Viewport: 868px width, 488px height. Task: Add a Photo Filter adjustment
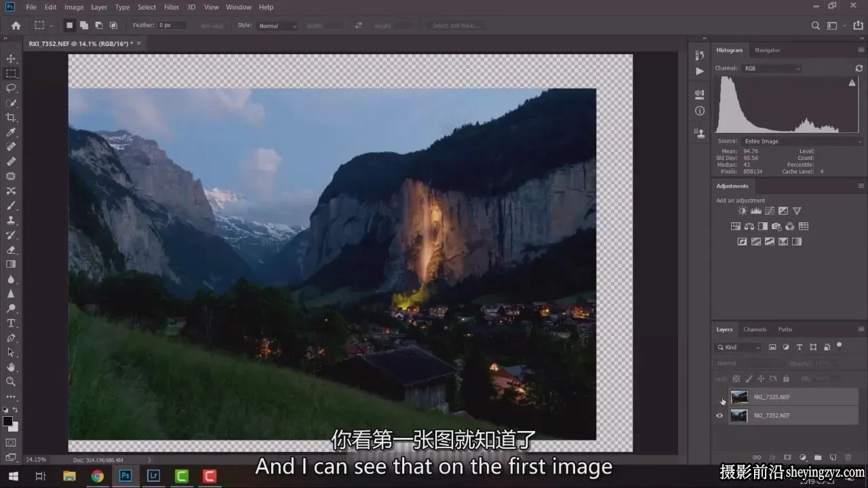776,226
